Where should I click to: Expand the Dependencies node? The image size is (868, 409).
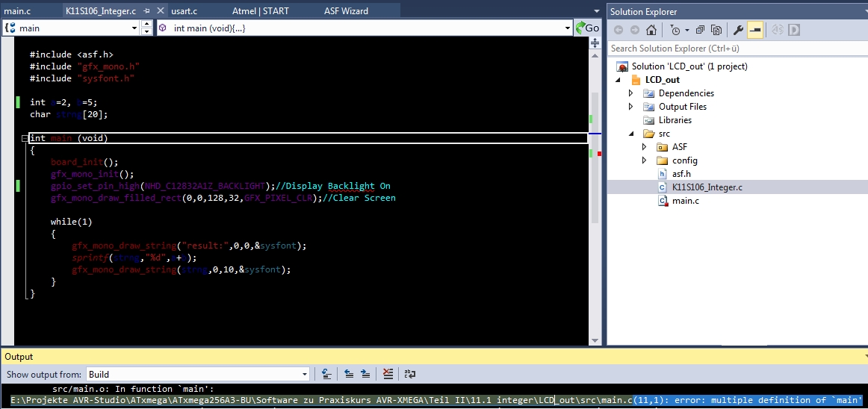pyautogui.click(x=630, y=93)
